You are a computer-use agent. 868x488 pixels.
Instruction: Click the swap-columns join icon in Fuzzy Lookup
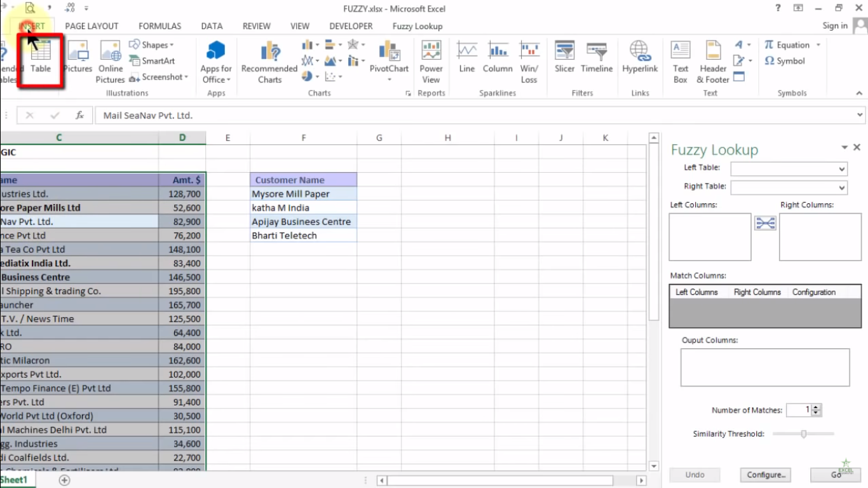point(765,223)
